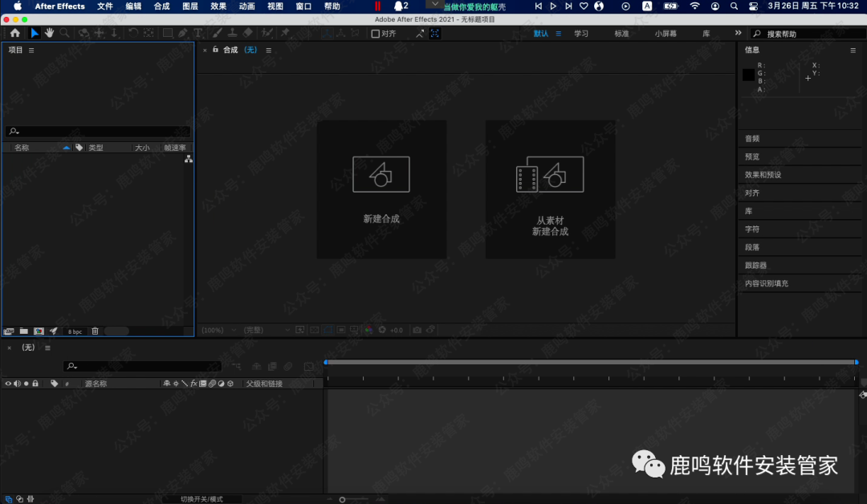
Task: Click the Home icon in the toolbar
Action: coord(14,33)
